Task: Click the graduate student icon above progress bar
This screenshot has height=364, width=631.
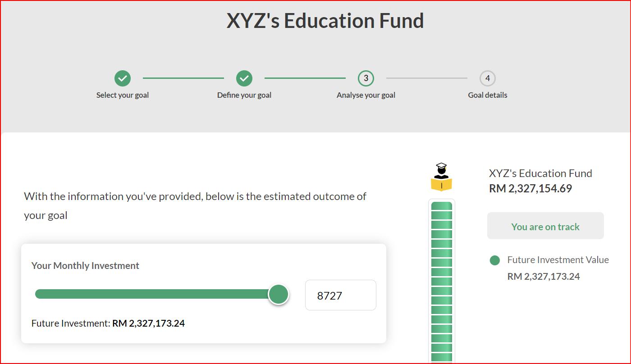Action: pyautogui.click(x=441, y=177)
